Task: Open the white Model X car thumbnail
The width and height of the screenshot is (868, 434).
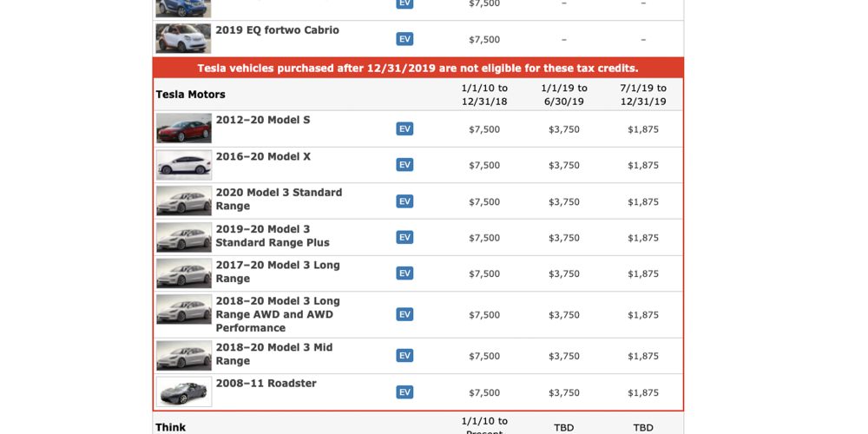Action: (x=183, y=165)
